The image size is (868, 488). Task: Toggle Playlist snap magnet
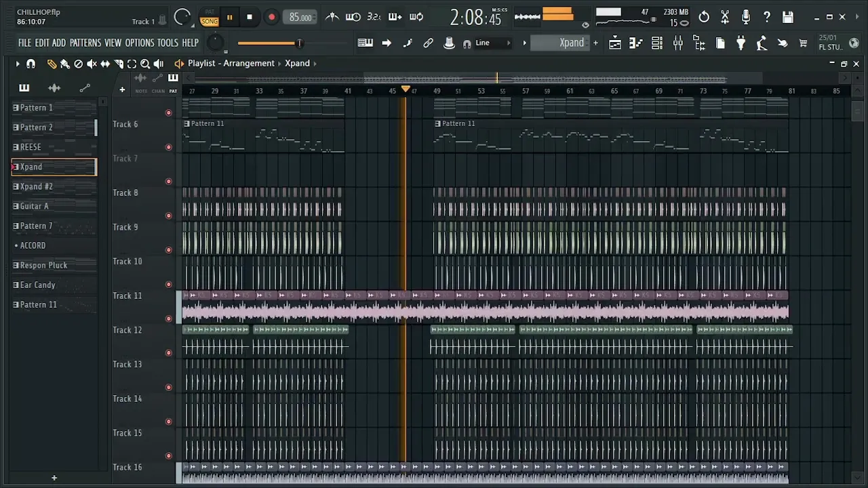(31, 64)
